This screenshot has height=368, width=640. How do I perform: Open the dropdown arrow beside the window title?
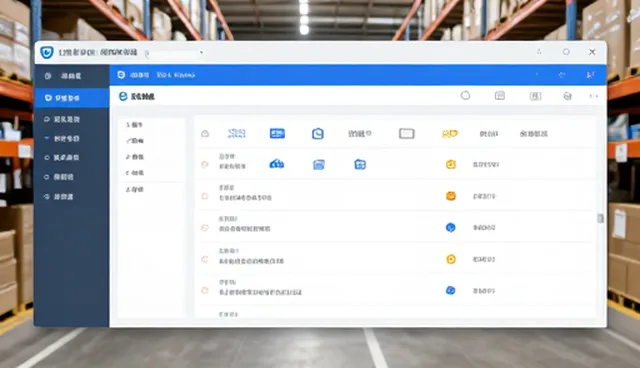(201, 52)
